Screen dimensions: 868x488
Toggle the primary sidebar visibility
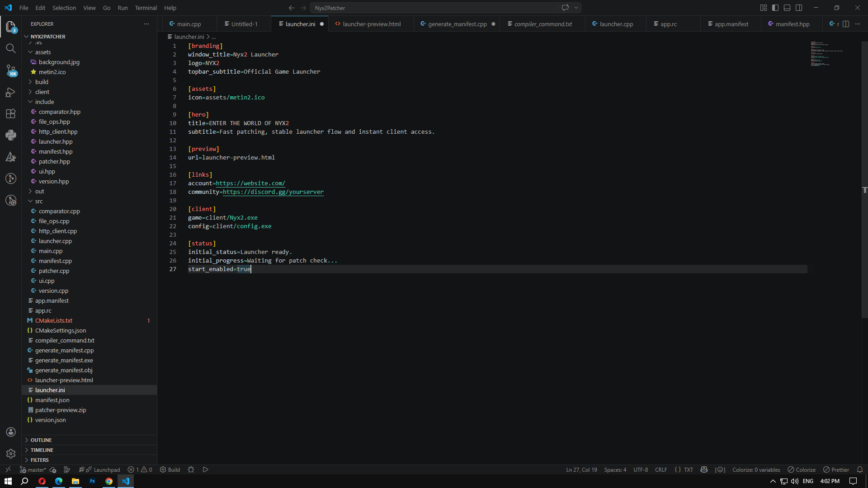(x=776, y=8)
